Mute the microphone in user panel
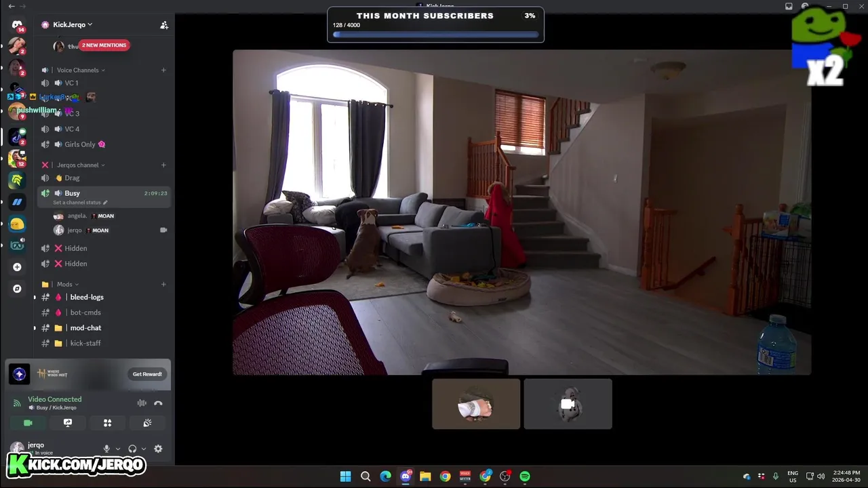Viewport: 868px width, 488px height. click(106, 449)
